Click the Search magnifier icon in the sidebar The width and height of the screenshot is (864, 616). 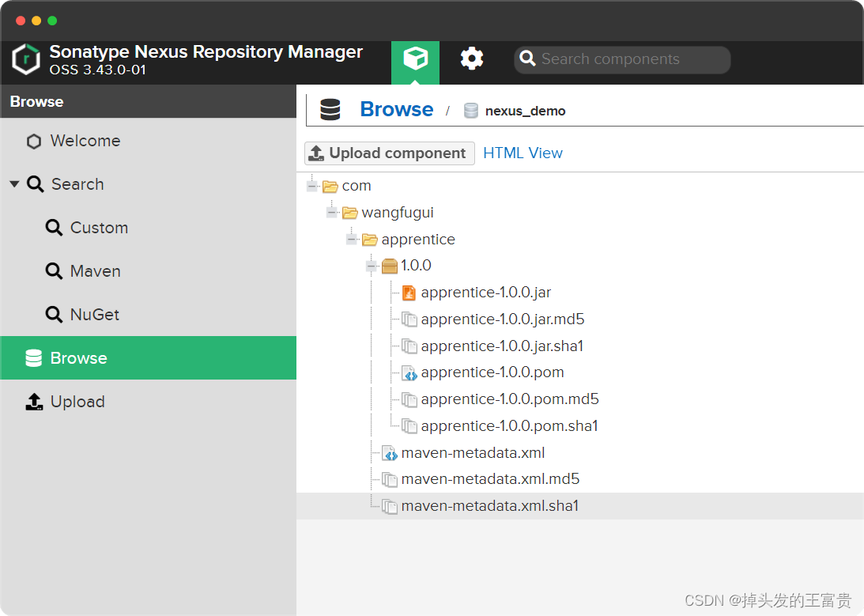36,184
